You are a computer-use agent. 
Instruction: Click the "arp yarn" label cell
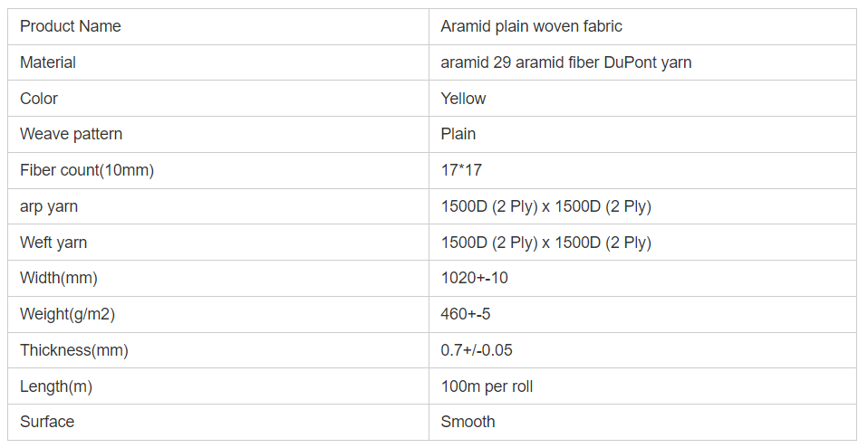tap(49, 206)
